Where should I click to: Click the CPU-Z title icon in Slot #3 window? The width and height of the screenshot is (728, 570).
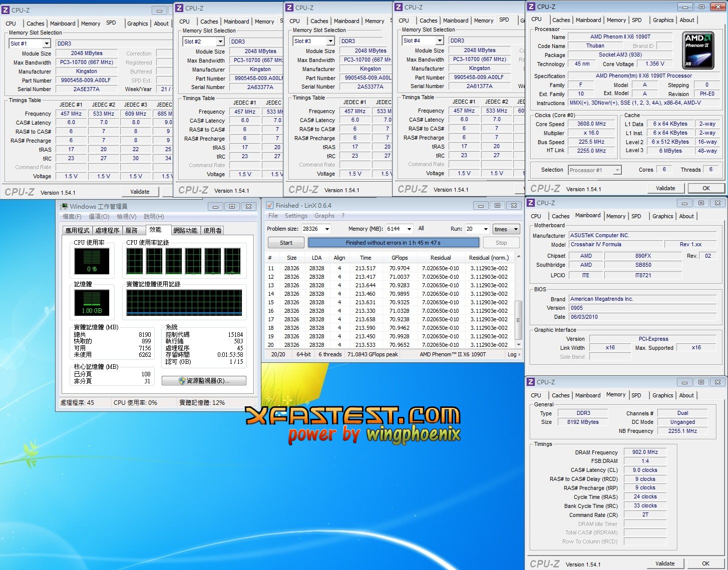[290, 8]
